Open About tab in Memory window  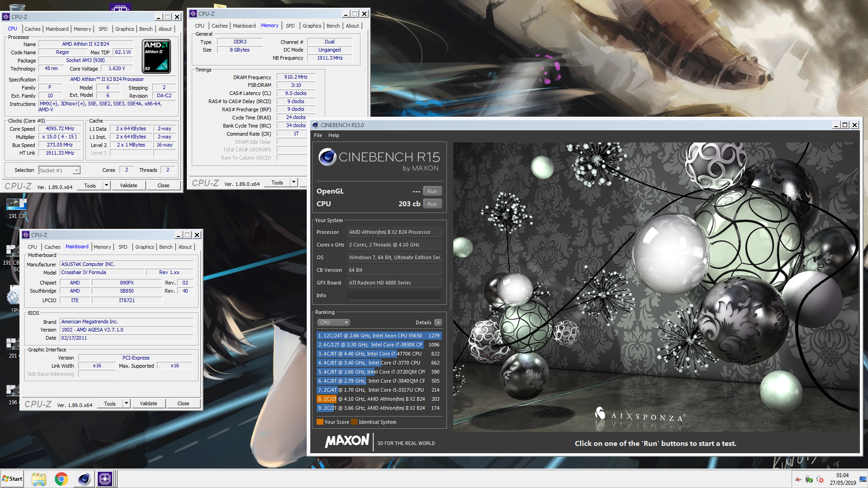(352, 26)
